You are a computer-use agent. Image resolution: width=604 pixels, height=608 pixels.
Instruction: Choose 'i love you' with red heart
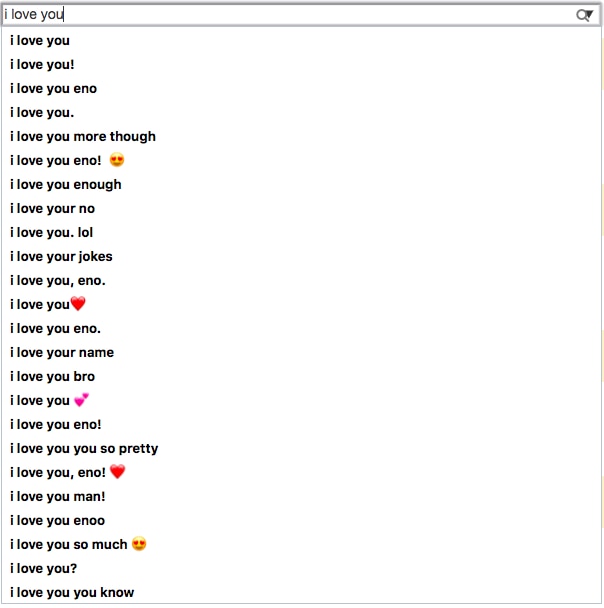click(x=302, y=304)
